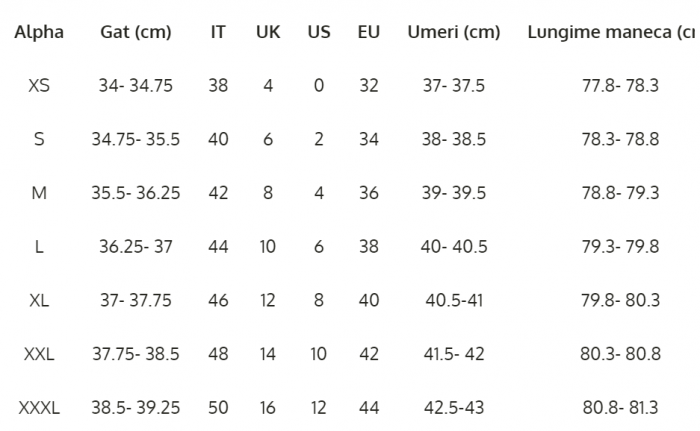Screen dimensions: 700x431
Task: Click the US column header
Action: coord(319,32)
